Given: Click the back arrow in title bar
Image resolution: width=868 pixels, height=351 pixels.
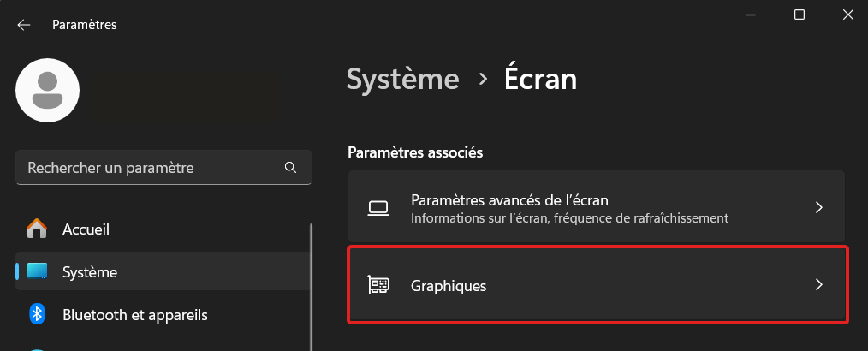Looking at the screenshot, I should point(24,25).
